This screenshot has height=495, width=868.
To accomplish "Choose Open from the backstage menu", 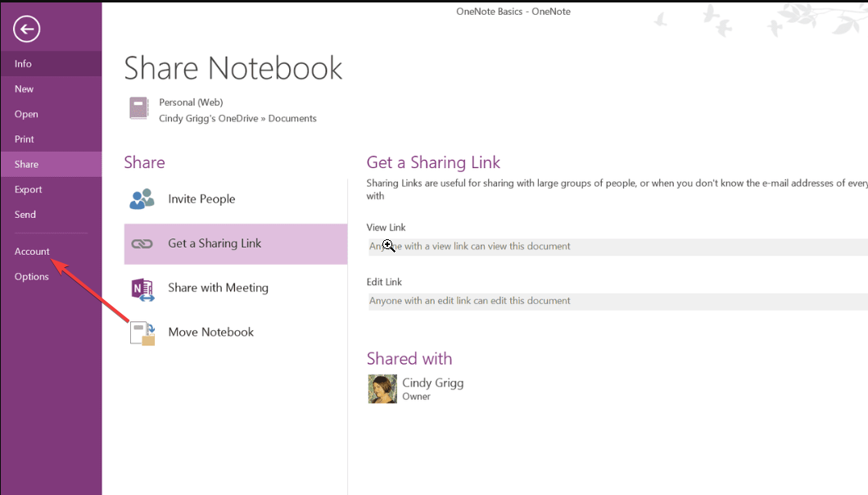I will coord(51,114).
